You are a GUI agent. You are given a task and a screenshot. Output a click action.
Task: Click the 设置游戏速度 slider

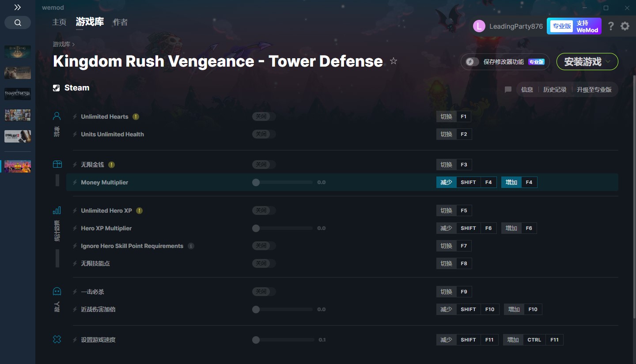point(283,340)
